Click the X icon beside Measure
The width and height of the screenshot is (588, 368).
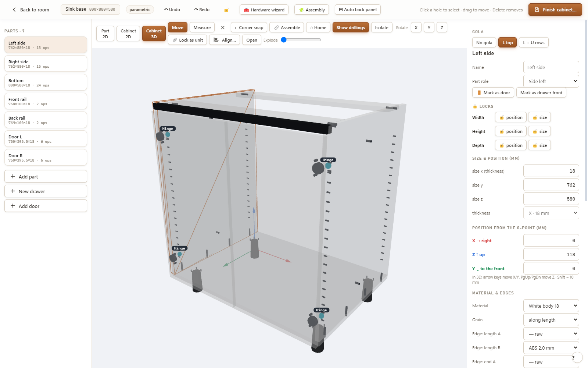point(223,27)
